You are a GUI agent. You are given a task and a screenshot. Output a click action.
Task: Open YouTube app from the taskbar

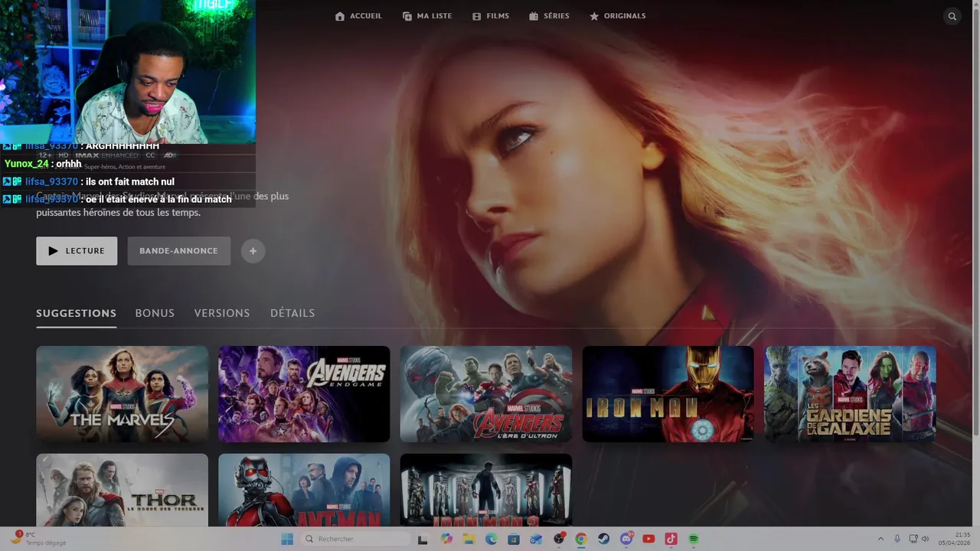point(648,540)
